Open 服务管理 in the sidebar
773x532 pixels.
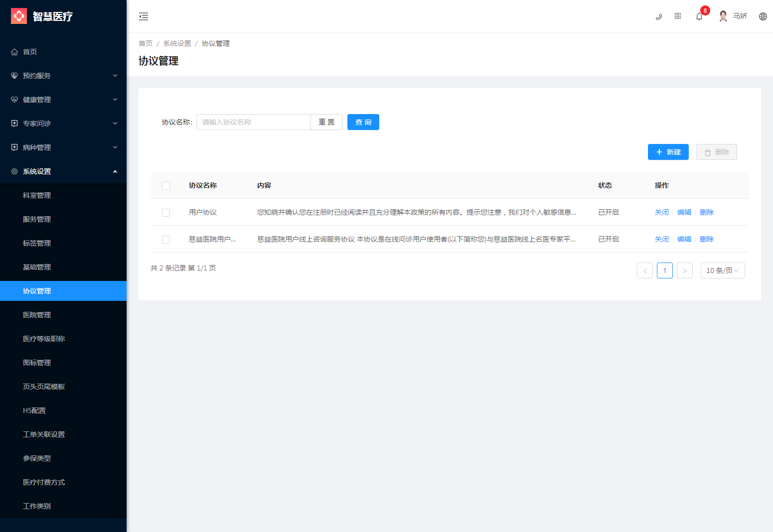63,219
